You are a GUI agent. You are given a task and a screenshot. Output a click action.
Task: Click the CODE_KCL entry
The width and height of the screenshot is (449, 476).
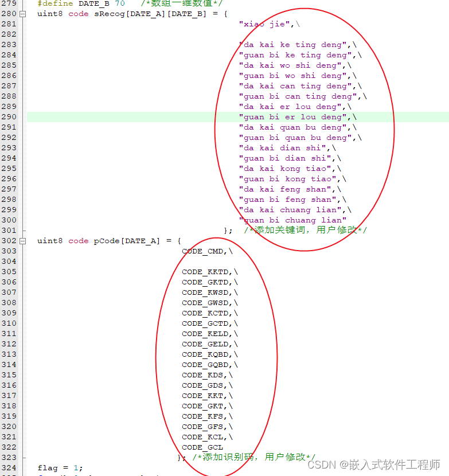pyautogui.click(x=202, y=437)
